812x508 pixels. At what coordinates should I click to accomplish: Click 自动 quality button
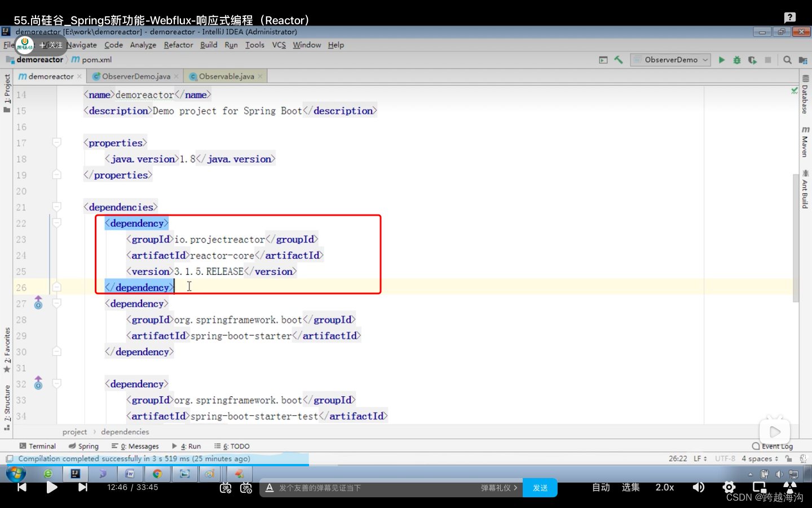coord(601,487)
